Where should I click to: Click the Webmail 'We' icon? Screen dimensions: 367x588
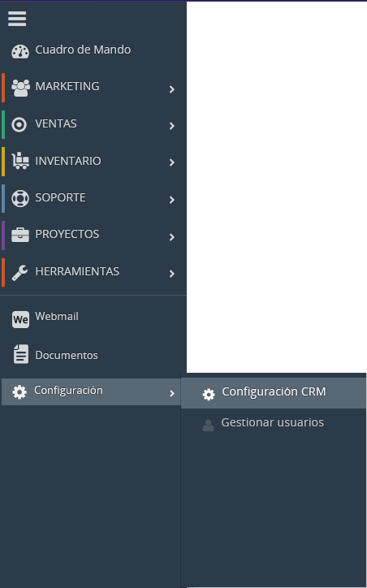click(x=20, y=319)
